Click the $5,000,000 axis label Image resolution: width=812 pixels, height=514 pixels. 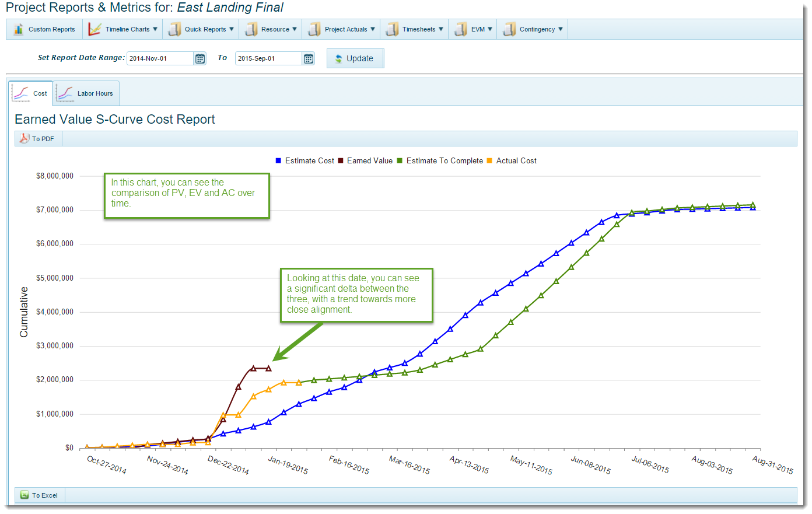pos(55,278)
